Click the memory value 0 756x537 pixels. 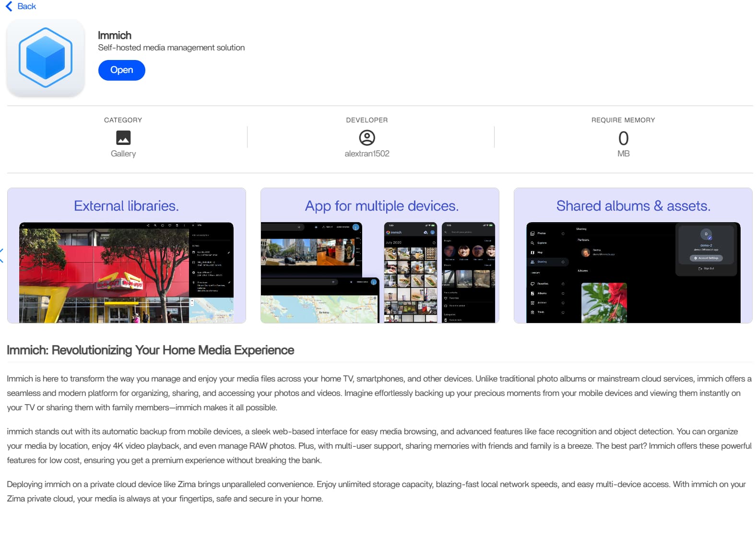623,138
